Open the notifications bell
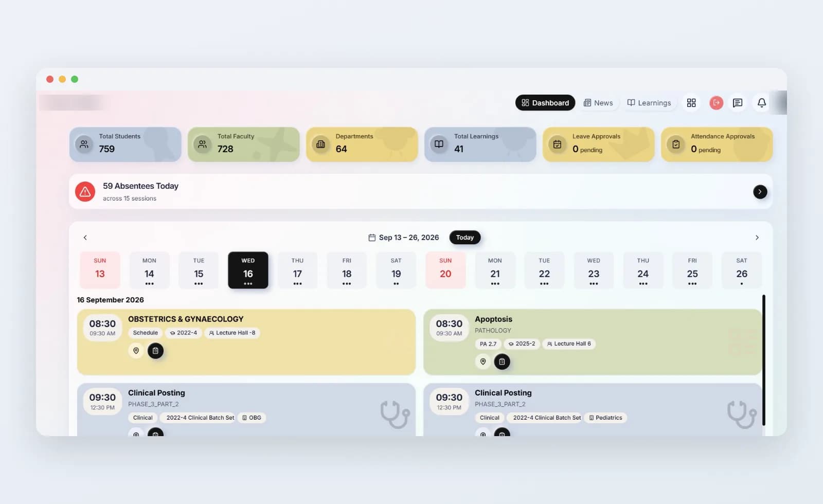 762,103
